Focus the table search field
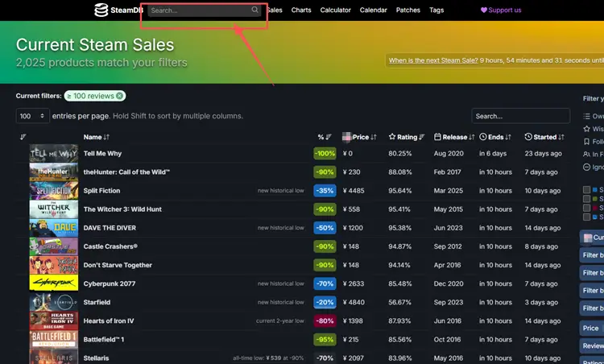This screenshot has height=364, width=604. [x=520, y=116]
